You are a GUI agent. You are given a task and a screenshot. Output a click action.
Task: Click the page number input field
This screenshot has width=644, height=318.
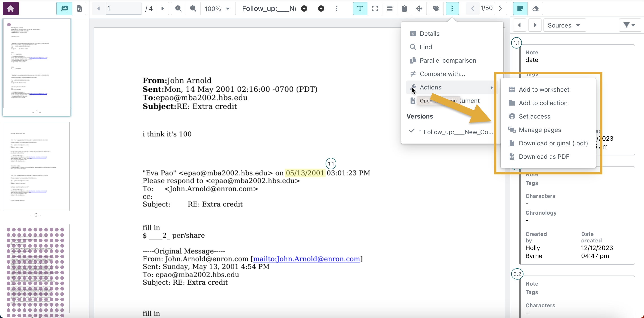click(123, 8)
